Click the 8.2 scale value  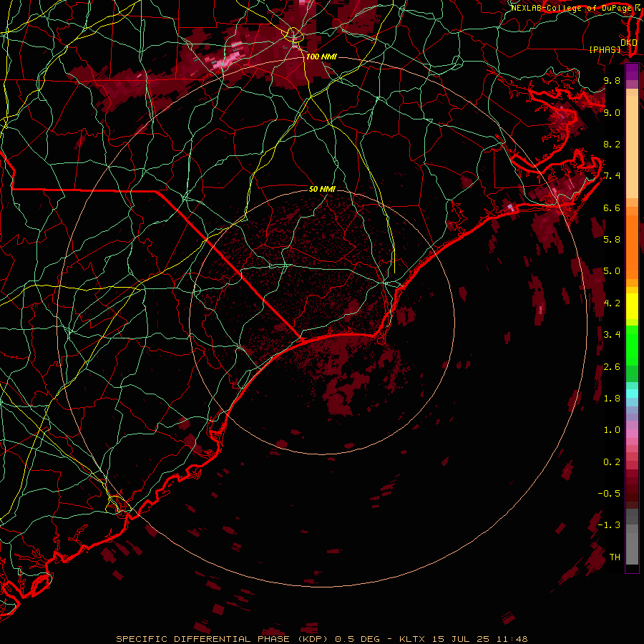pos(612,144)
